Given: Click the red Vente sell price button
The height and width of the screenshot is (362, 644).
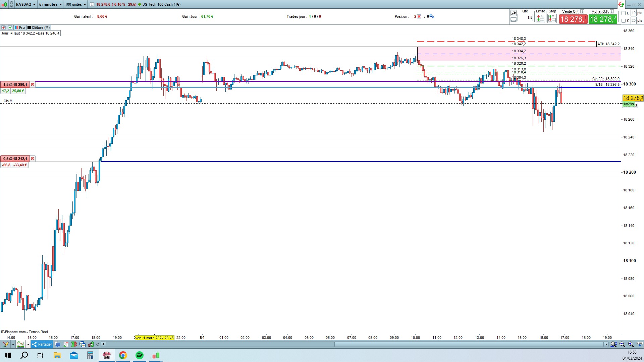Looking at the screenshot, I should pos(573,19).
